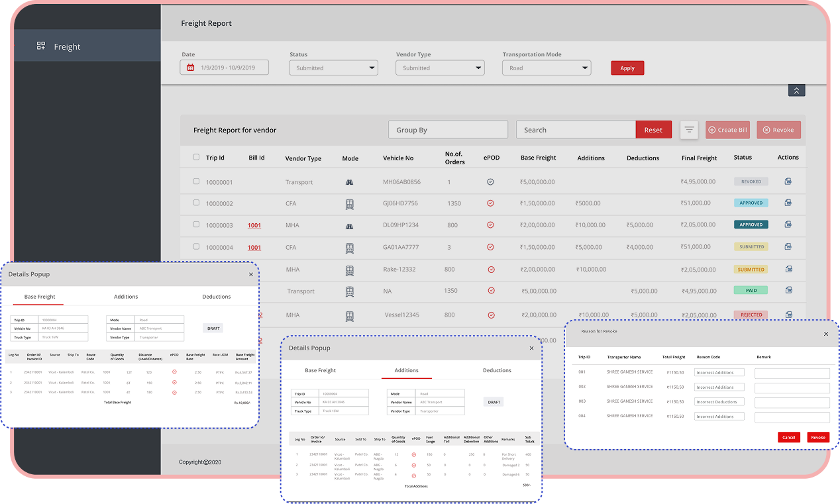Open action icon for the PAID row
Image resolution: width=840 pixels, height=504 pixels.
(x=788, y=290)
